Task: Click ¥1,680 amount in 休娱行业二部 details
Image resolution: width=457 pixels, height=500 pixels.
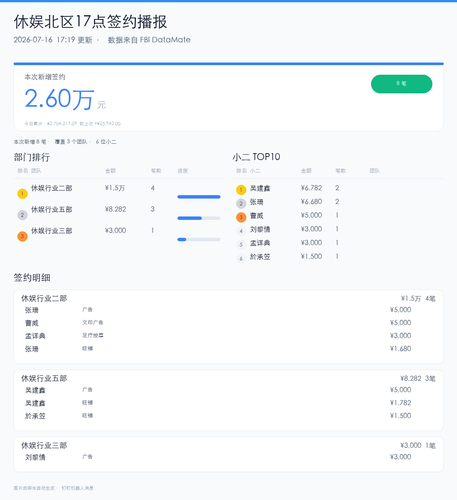Action: click(401, 349)
